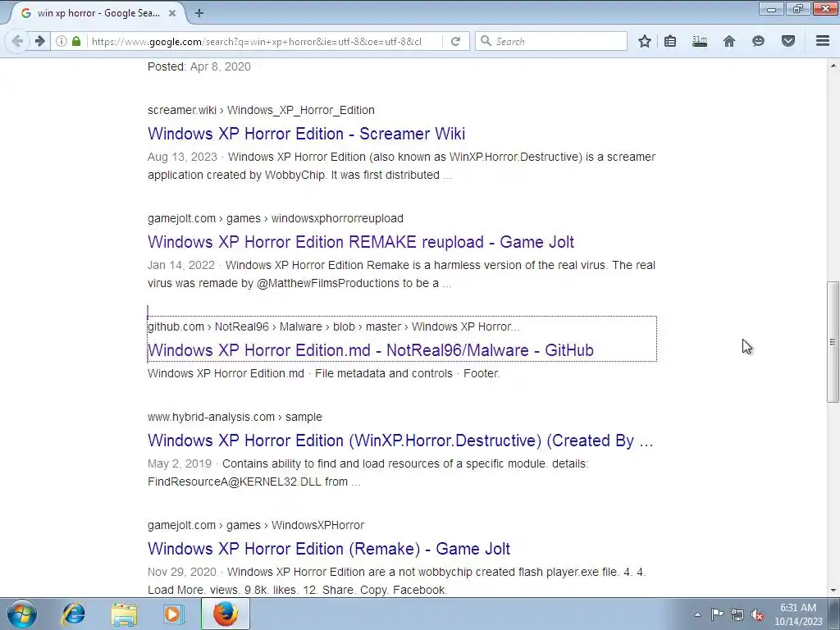The image size is (840, 630).
Task: Open Windows XP Horror Edition.md GitHub link
Action: tap(371, 349)
